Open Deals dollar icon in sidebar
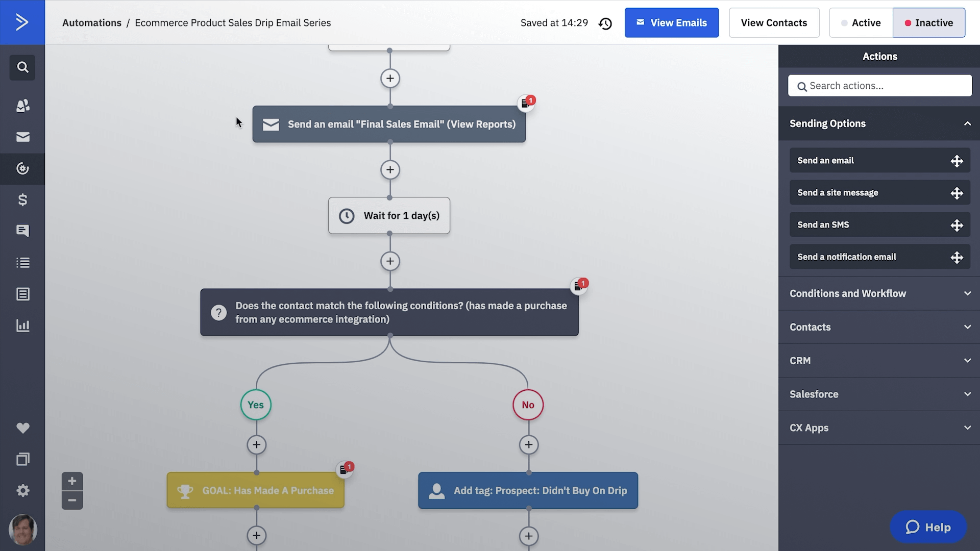 (x=22, y=199)
